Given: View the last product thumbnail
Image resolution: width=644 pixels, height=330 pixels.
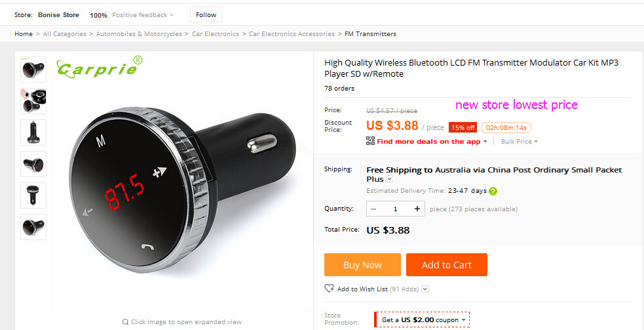Looking at the screenshot, I should [x=33, y=226].
